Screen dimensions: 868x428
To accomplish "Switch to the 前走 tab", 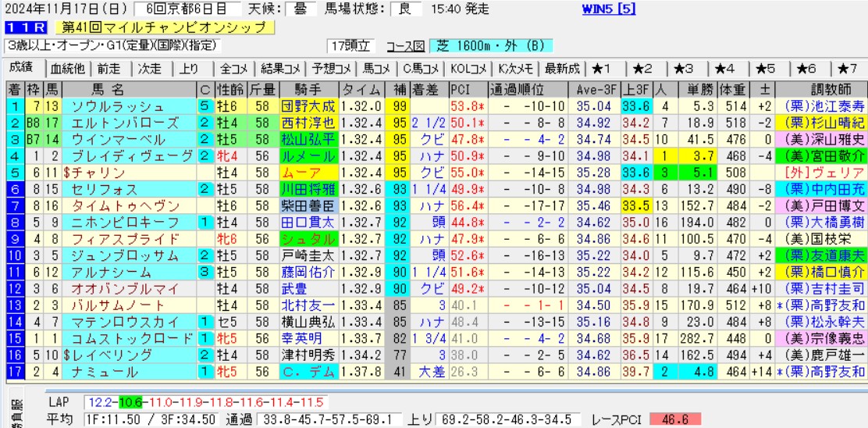I will point(109,68).
